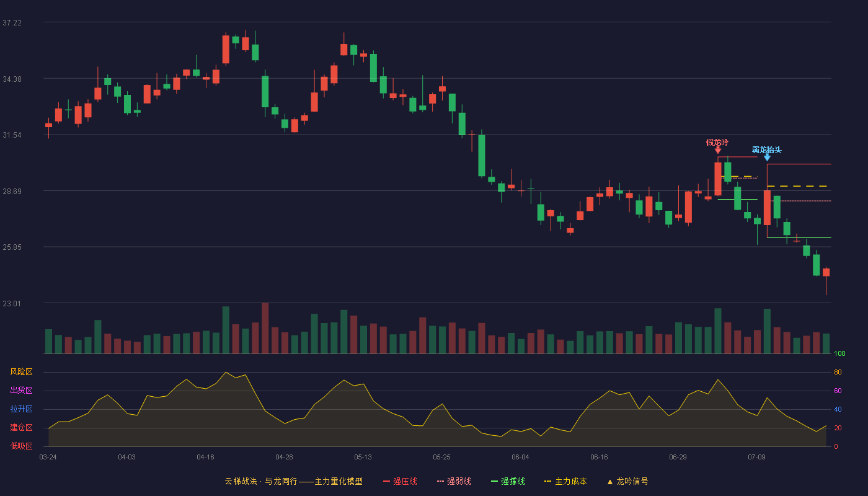Click the title 云梯战法 · 与龙同行
This screenshot has height=496, width=868.
(x=260, y=481)
